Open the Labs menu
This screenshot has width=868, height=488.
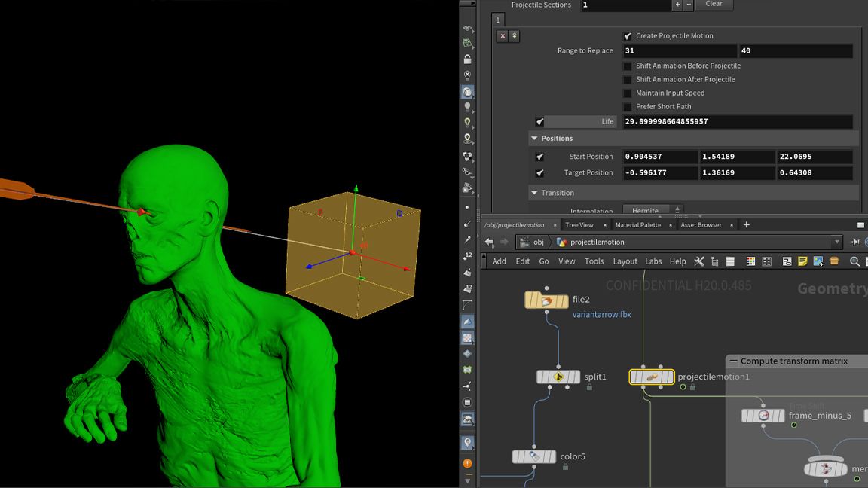[x=653, y=261]
